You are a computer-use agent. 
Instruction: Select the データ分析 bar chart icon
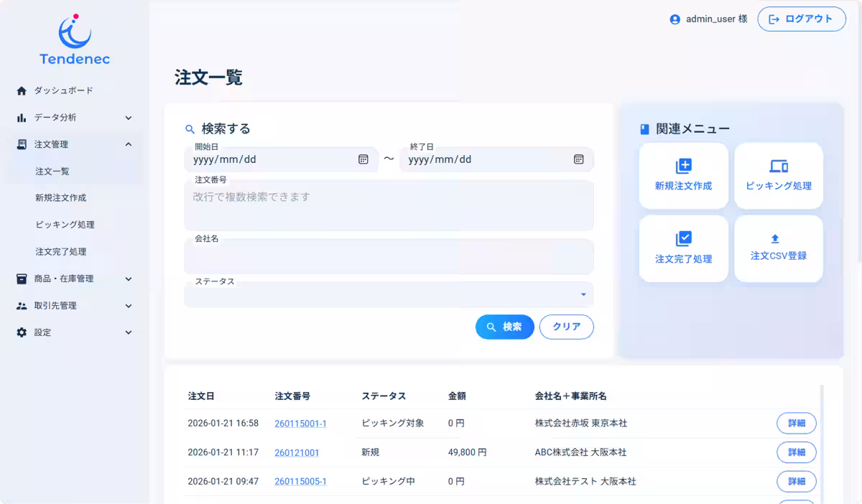tap(22, 117)
